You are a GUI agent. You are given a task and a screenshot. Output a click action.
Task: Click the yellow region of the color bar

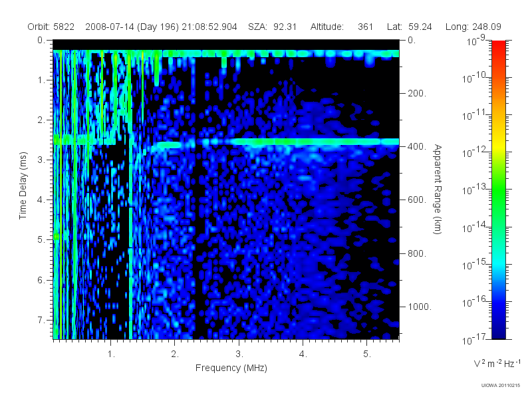coord(498,146)
